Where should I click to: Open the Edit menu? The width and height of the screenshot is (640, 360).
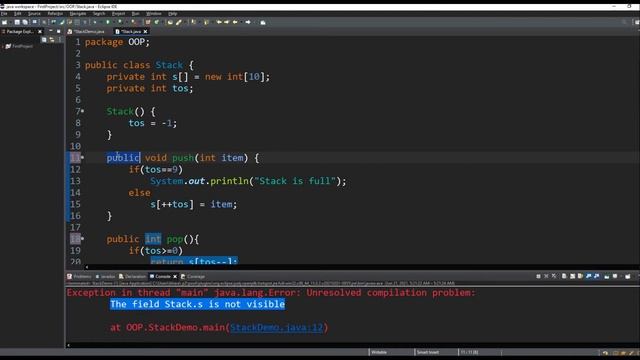point(18,14)
